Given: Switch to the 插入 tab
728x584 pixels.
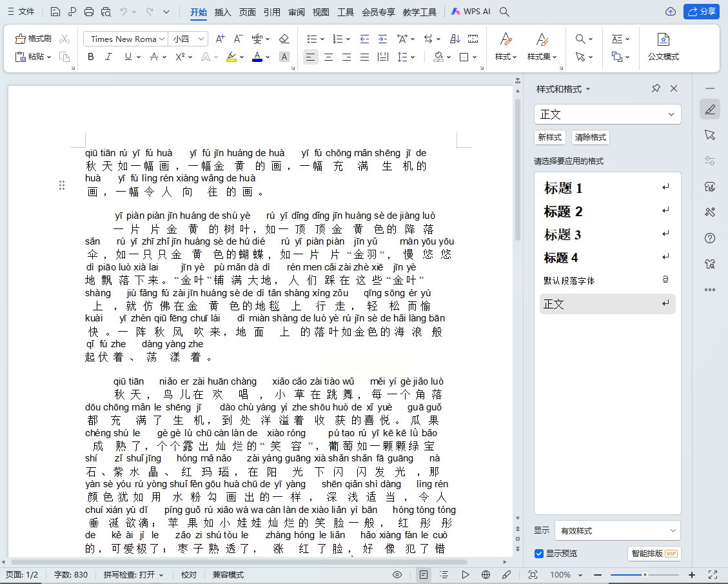Looking at the screenshot, I should click(x=223, y=12).
